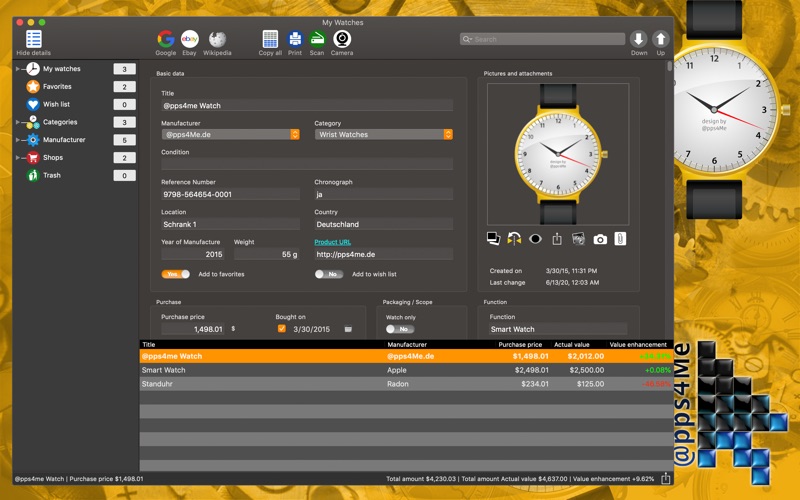Select Shops in the sidebar
Screen dimensions: 800x500
[53, 158]
